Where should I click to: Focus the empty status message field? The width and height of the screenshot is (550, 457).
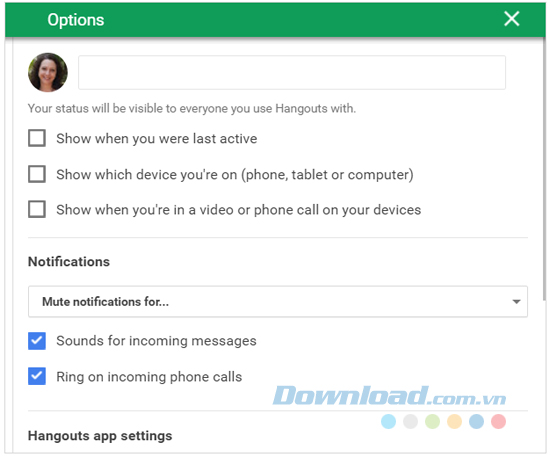(292, 72)
